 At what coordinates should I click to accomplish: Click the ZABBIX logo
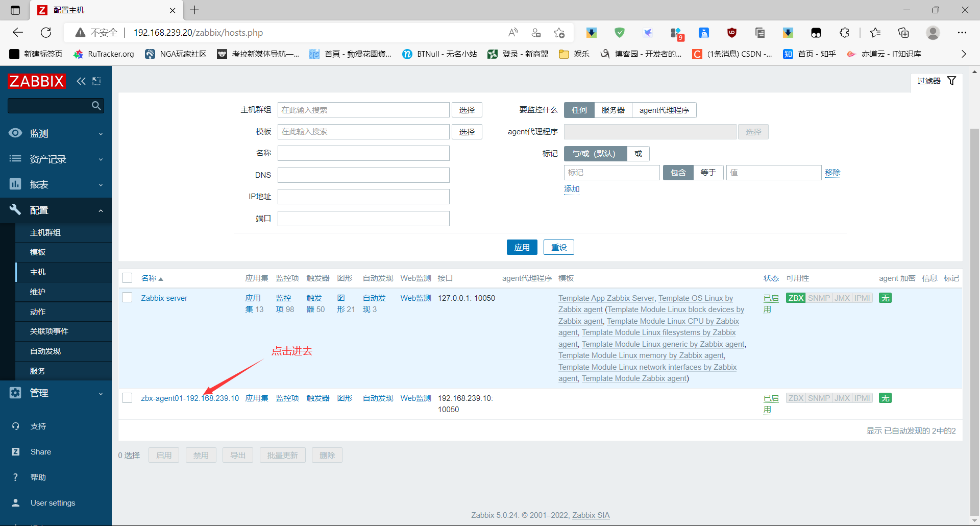tap(37, 81)
